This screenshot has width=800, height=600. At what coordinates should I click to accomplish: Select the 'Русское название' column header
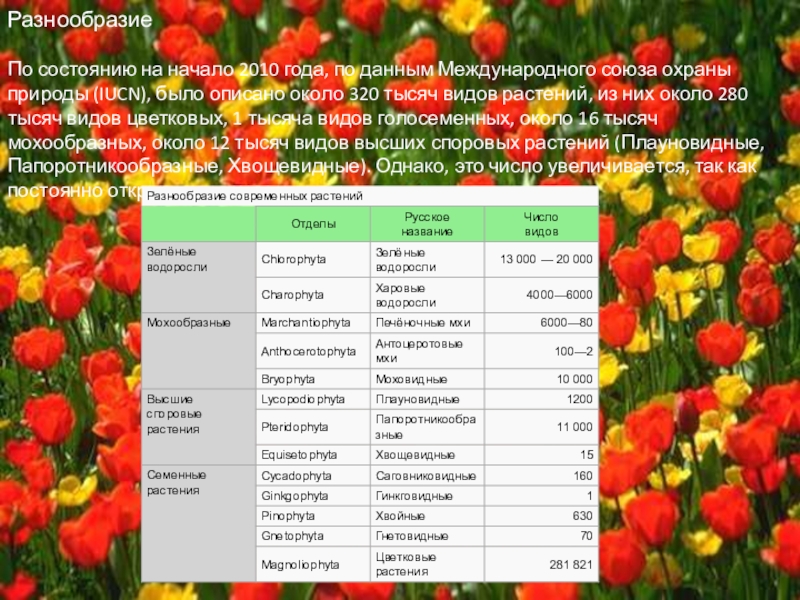[427, 223]
